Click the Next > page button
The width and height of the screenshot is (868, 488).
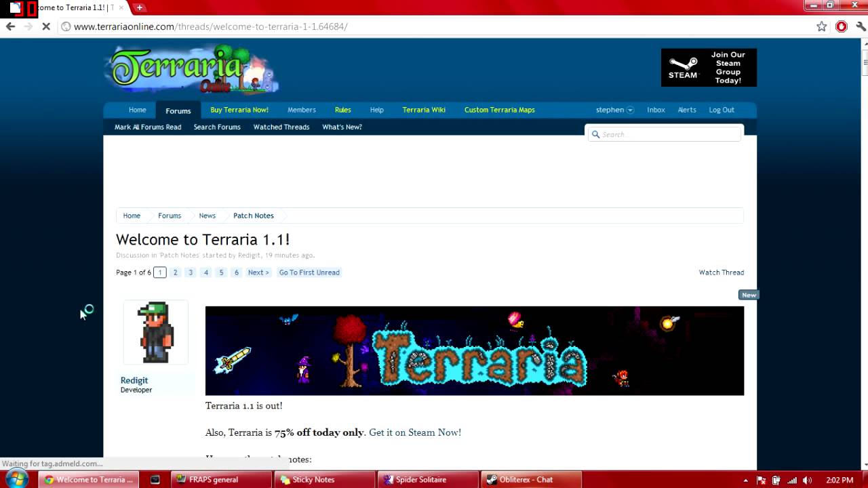click(x=258, y=272)
